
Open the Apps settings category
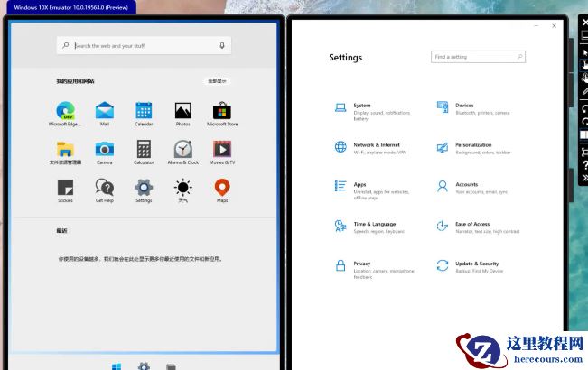[371, 190]
